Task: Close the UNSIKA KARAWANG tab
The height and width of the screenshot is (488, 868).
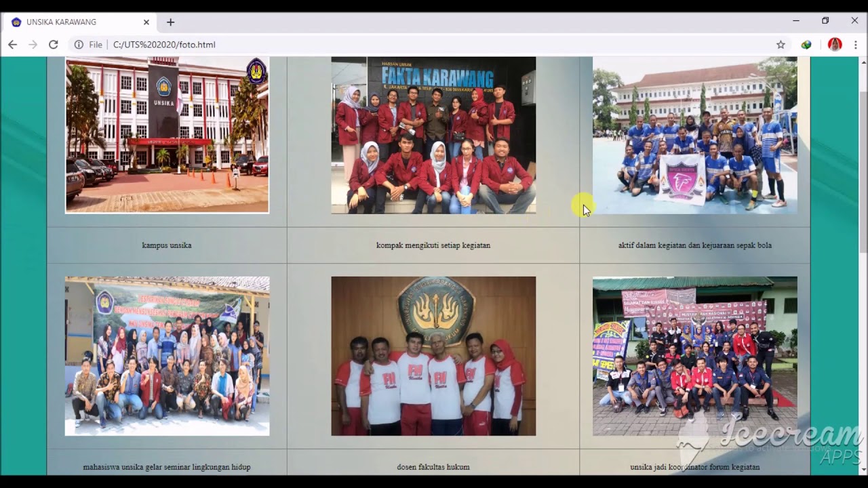Action: (146, 22)
